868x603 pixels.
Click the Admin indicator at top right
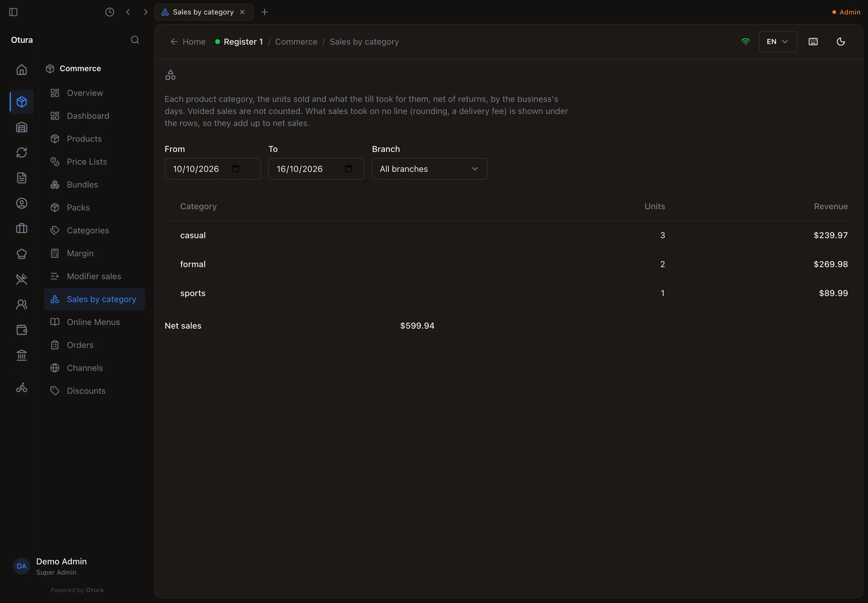pos(846,12)
